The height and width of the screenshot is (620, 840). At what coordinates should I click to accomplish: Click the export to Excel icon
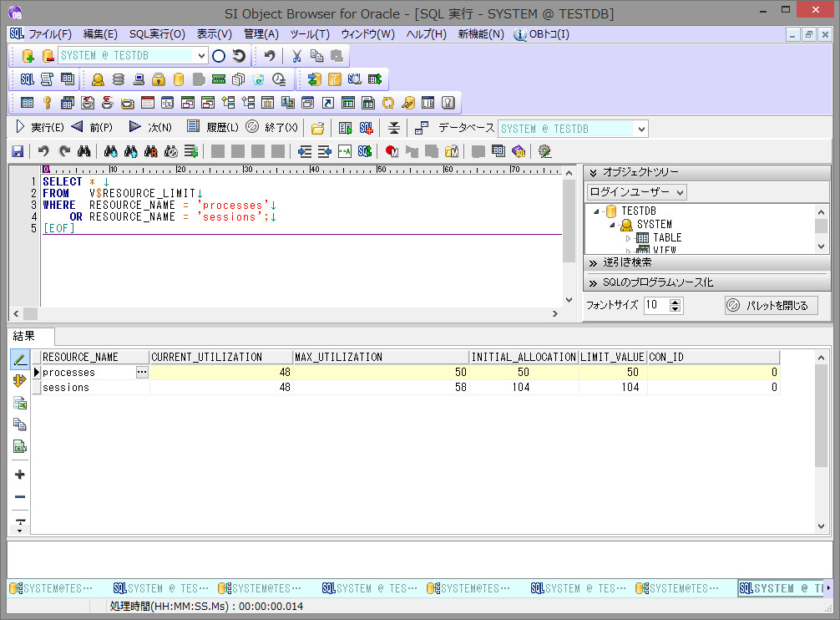pos(20,403)
